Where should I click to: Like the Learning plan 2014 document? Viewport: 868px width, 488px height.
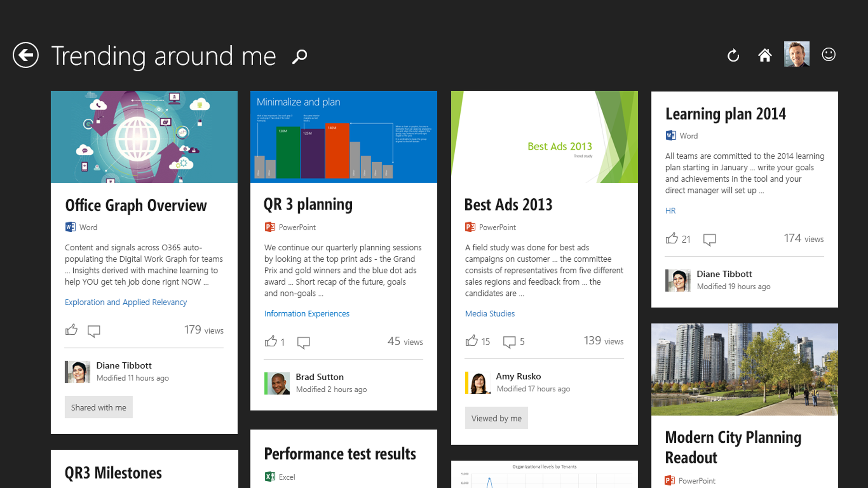673,239
